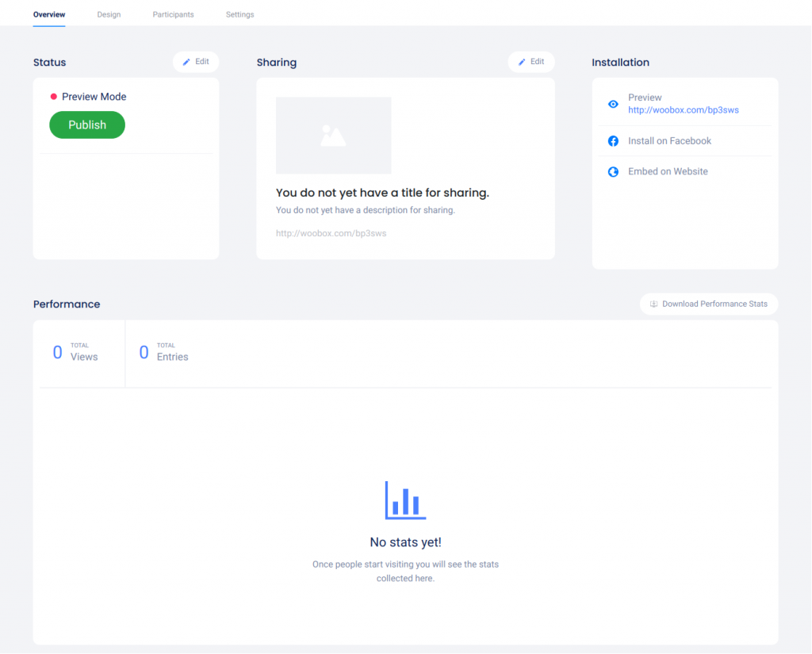Click the gray woobox.com URL in the Sharing card

point(331,234)
